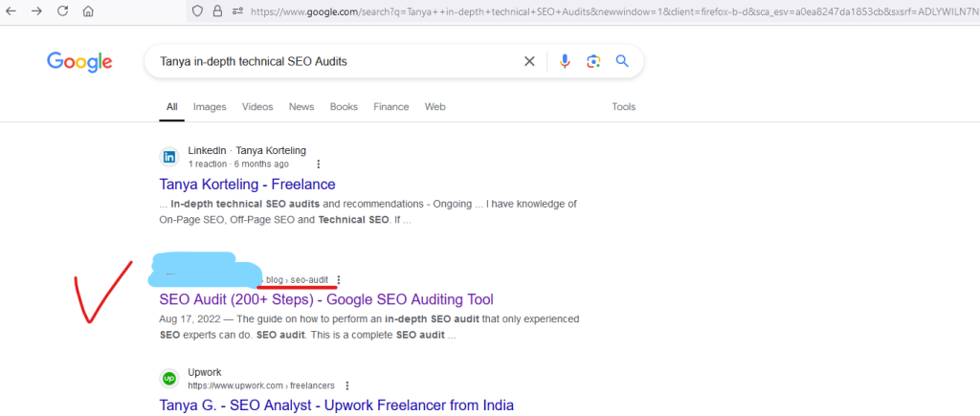Open Google Lens image search
The image size is (980, 416).
(x=593, y=61)
